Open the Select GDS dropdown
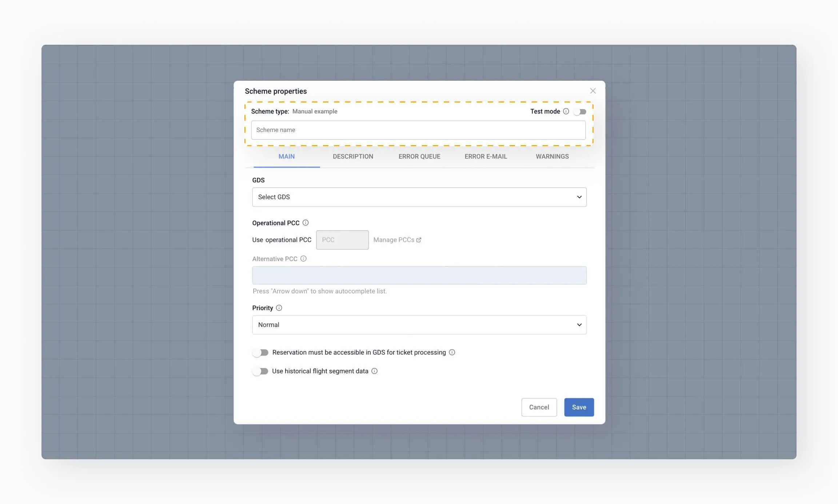 [419, 197]
